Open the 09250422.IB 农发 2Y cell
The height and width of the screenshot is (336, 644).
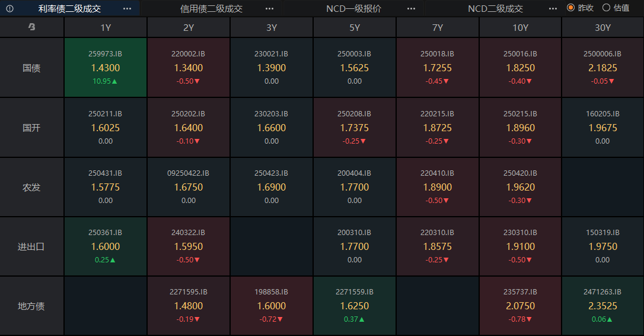pyautogui.click(x=189, y=187)
